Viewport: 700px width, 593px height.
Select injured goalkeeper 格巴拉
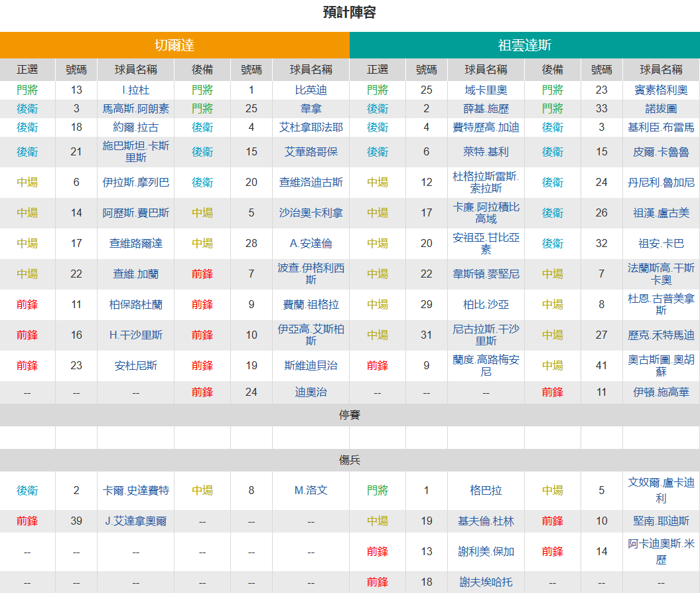tap(486, 490)
